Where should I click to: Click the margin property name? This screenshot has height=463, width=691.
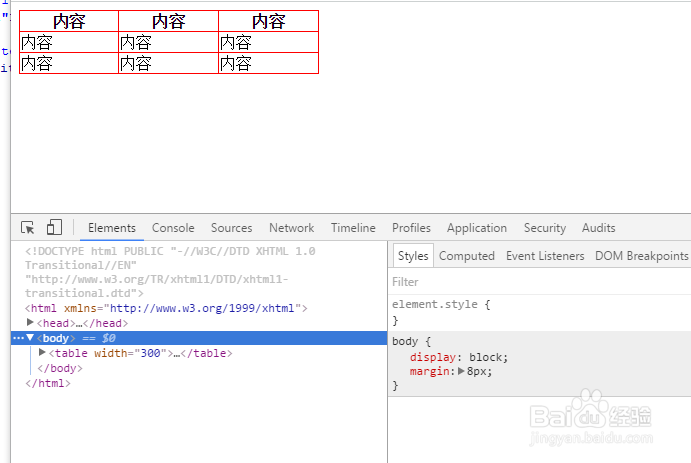(430, 371)
